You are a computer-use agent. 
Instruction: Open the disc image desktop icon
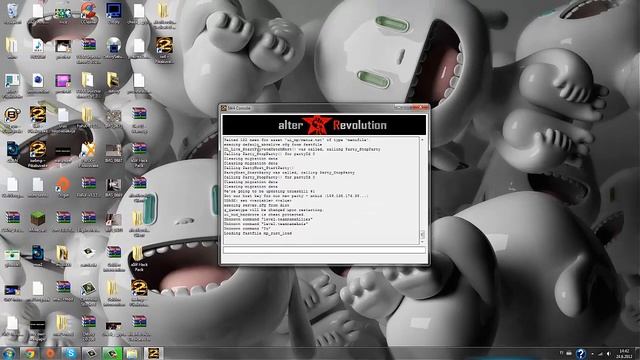pos(113,45)
